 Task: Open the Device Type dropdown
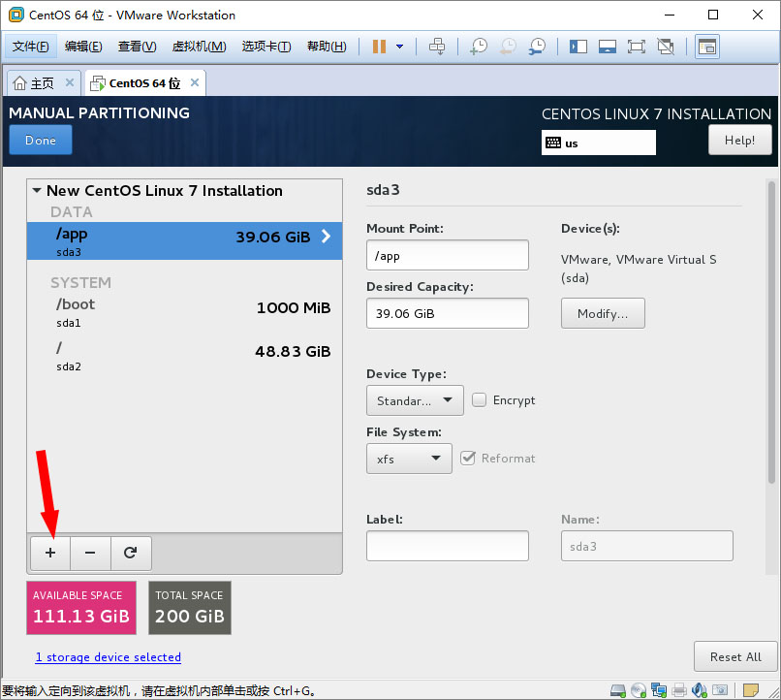pyautogui.click(x=415, y=400)
